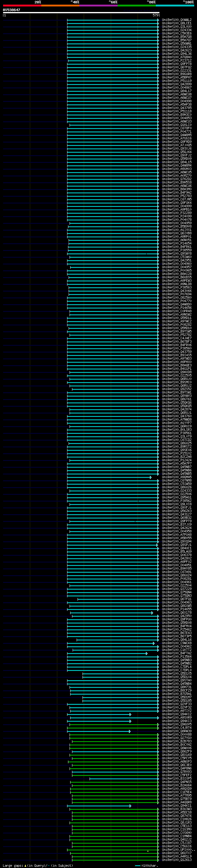Click the UniRef100_B2AU64 label

[x=177, y=785]
